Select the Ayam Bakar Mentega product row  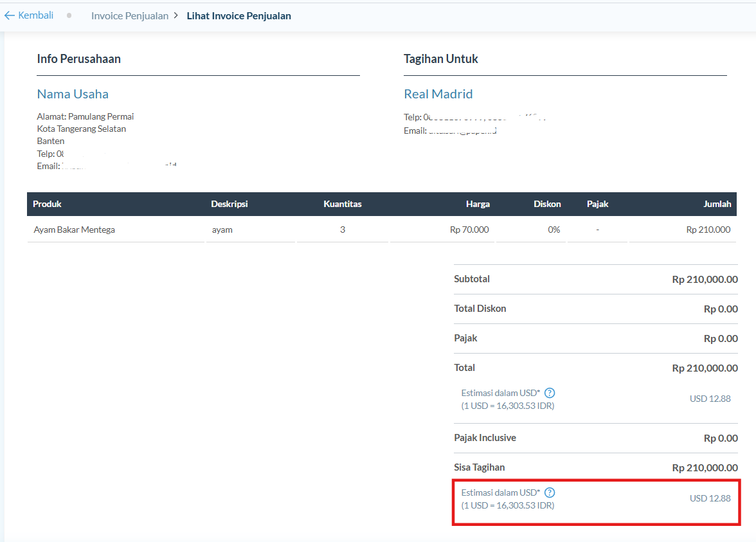point(74,230)
